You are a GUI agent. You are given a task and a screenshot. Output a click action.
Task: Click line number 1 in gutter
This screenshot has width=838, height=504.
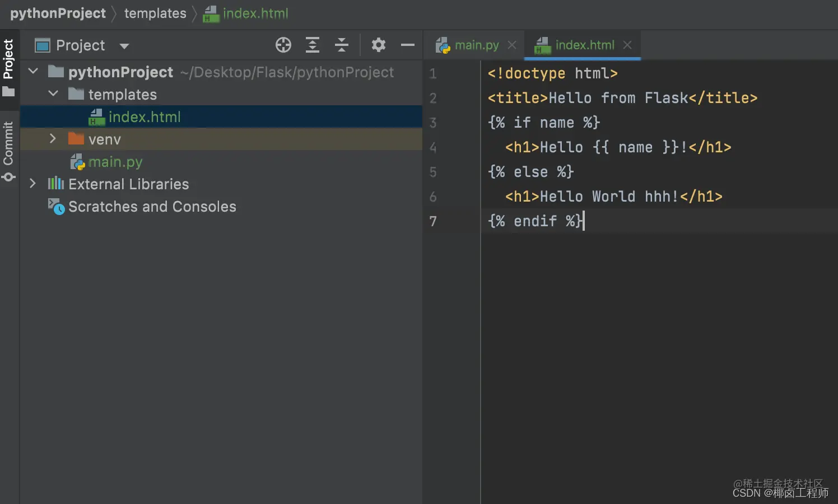[433, 73]
